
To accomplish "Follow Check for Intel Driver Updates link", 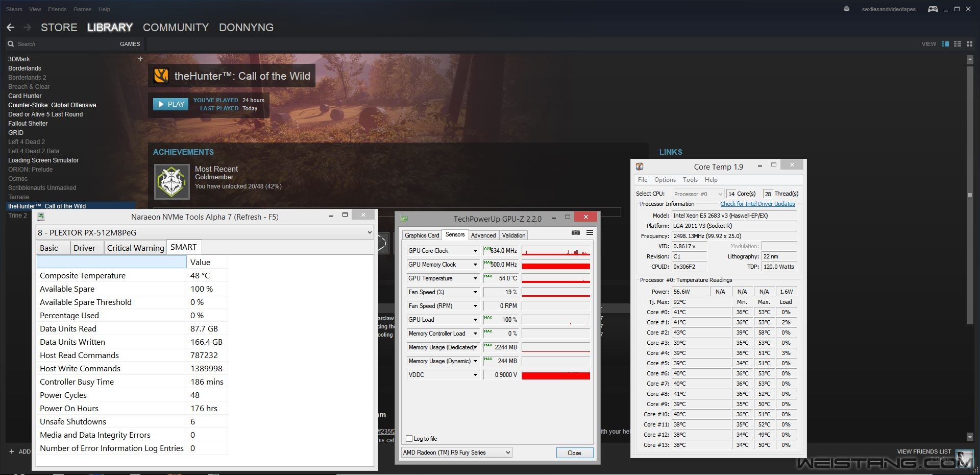I will point(757,204).
